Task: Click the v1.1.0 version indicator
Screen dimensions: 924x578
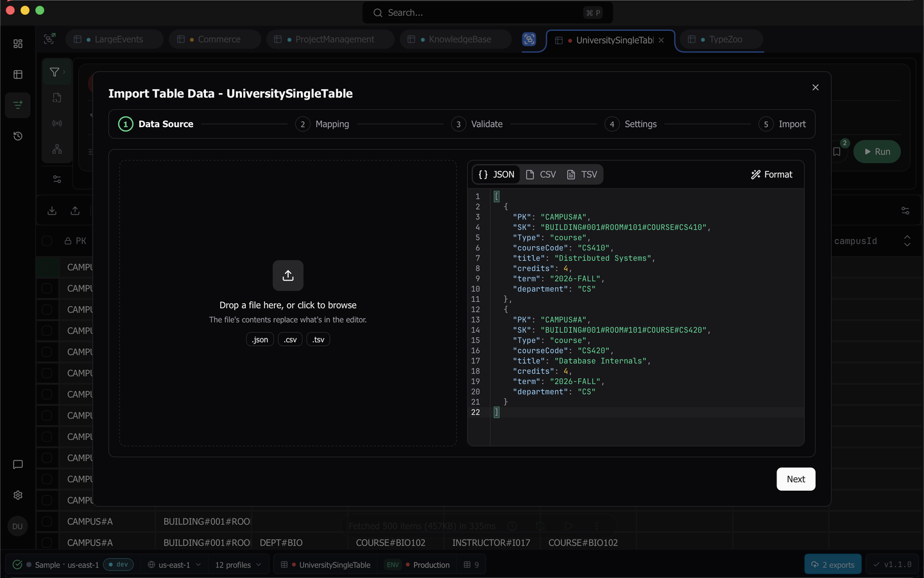Action: [893, 565]
